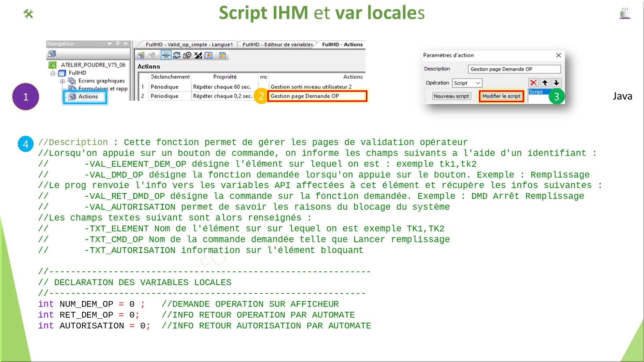Collapse the FullHD tree node
Image resolution: width=644 pixels, height=362 pixels.
[x=53, y=73]
